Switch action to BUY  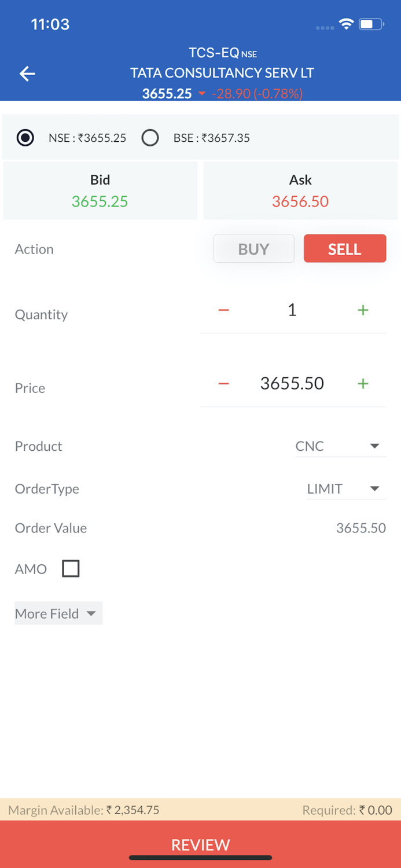[x=253, y=248]
